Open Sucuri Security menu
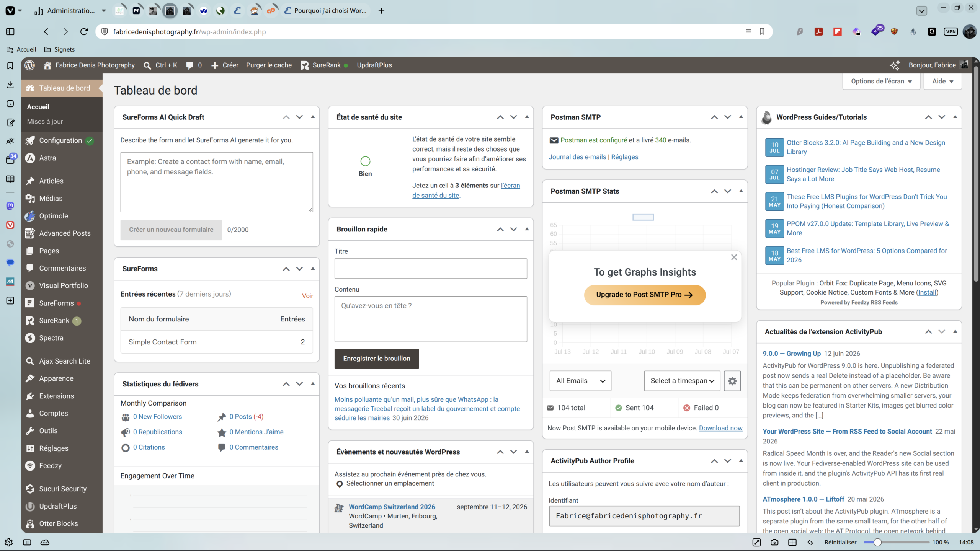The width and height of the screenshot is (980, 551). coord(62,489)
